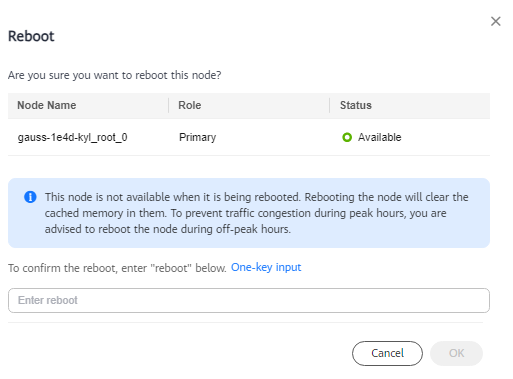
Task: Cancel the reboot operation
Action: point(387,353)
